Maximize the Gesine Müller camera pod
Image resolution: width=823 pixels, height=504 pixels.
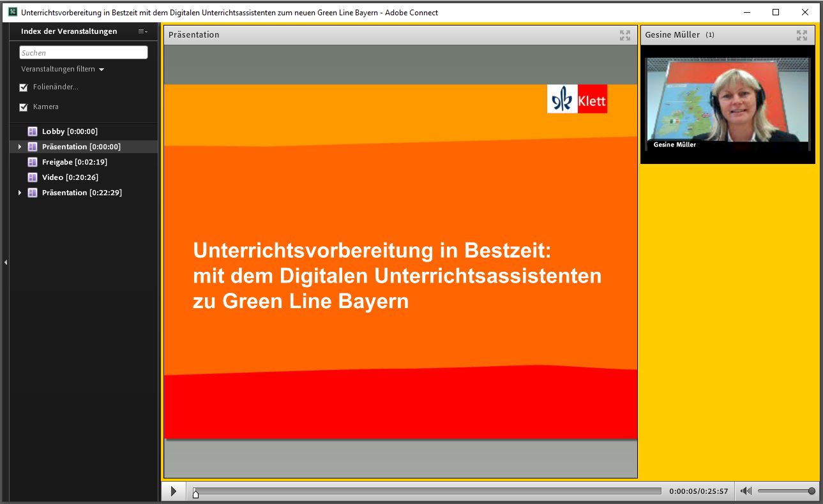tap(802, 35)
